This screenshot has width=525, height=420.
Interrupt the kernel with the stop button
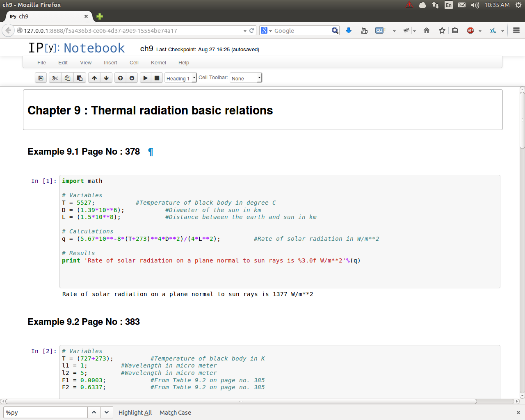(x=157, y=78)
